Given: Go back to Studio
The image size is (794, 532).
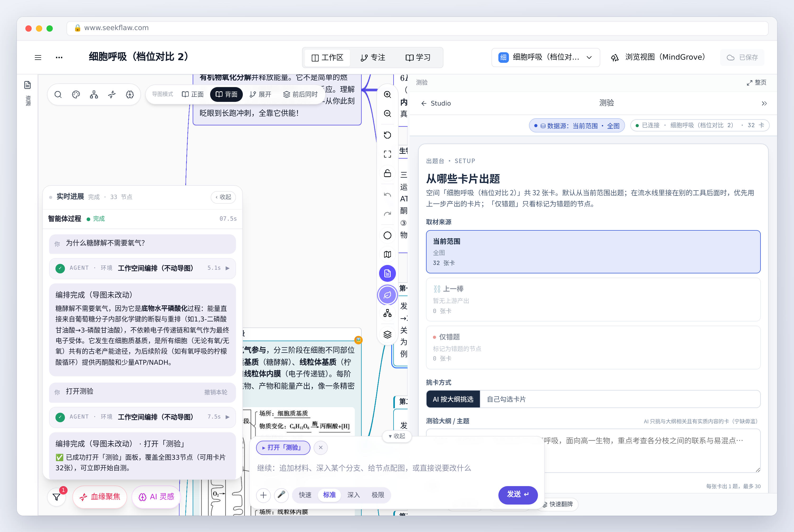Looking at the screenshot, I should (x=436, y=103).
